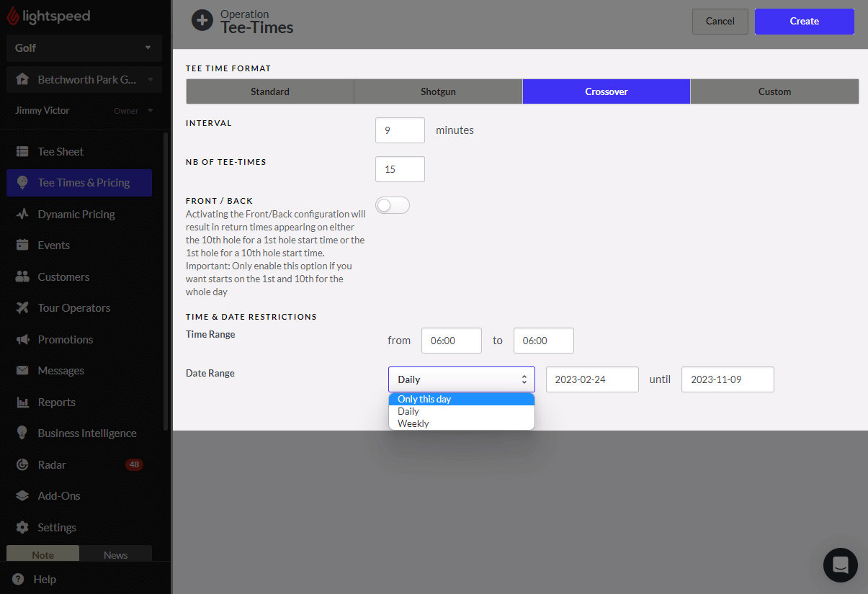Open the Golf product dropdown
The image size is (868, 594).
point(84,48)
